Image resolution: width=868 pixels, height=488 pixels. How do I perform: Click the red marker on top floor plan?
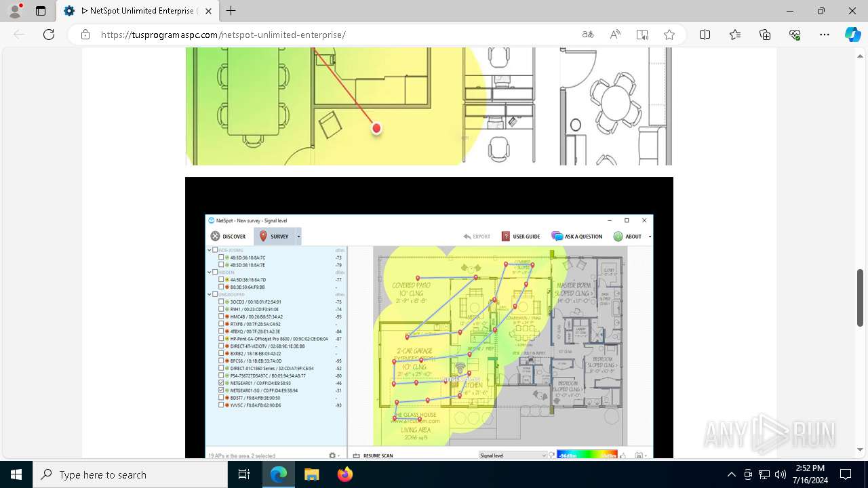click(x=376, y=128)
